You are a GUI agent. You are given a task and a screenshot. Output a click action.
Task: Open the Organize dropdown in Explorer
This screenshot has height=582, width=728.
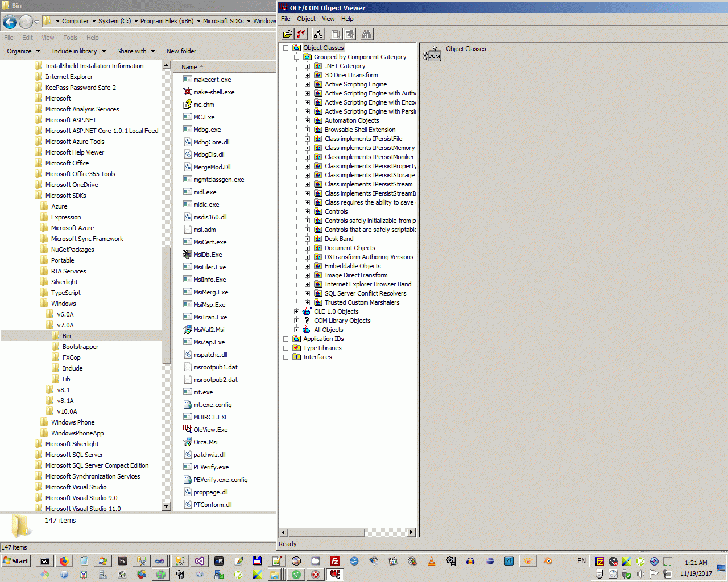(24, 51)
